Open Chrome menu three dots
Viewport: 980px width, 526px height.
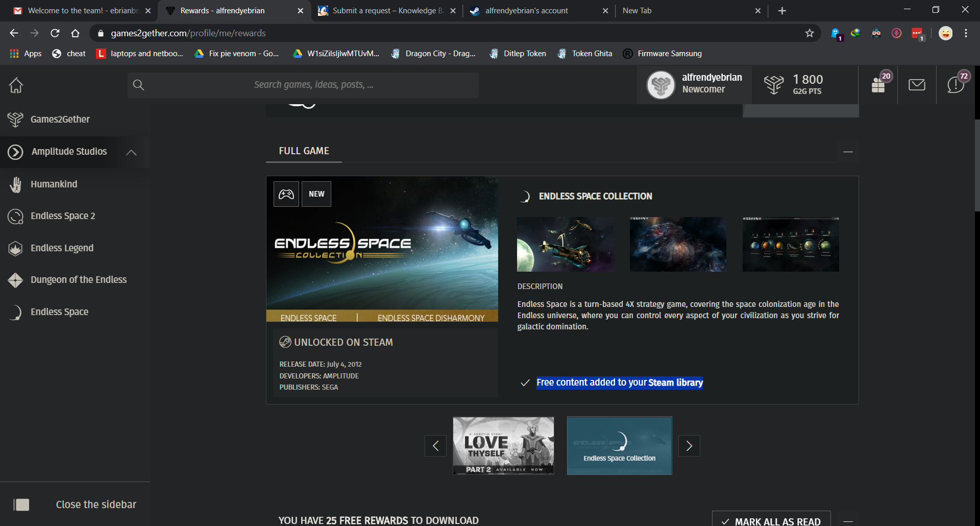[x=966, y=33]
